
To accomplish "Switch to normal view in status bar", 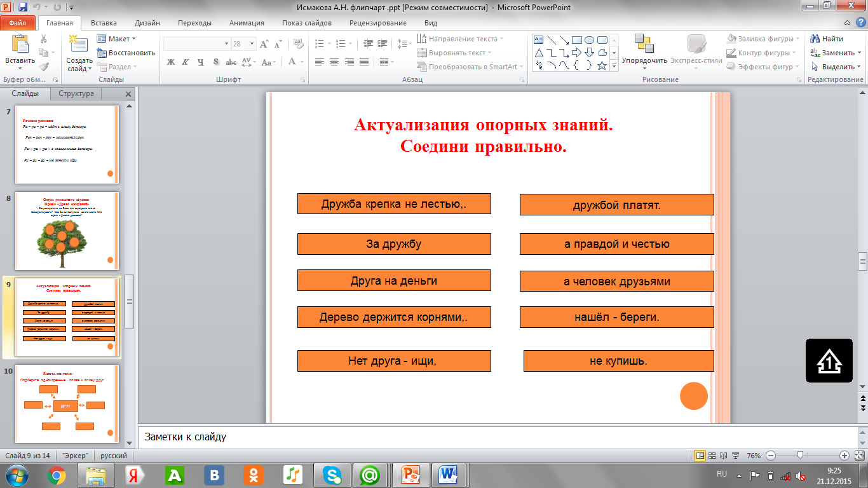I will tap(700, 456).
